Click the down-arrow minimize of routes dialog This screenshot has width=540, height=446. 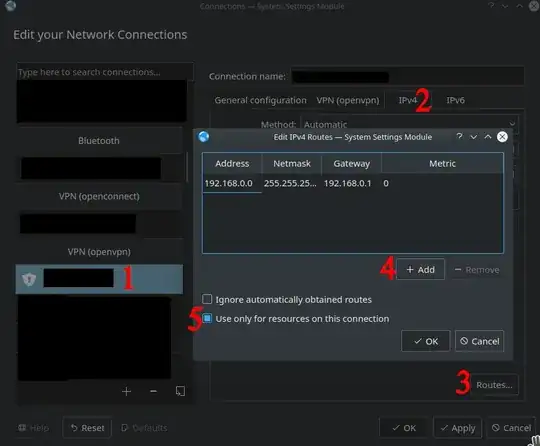tap(474, 137)
